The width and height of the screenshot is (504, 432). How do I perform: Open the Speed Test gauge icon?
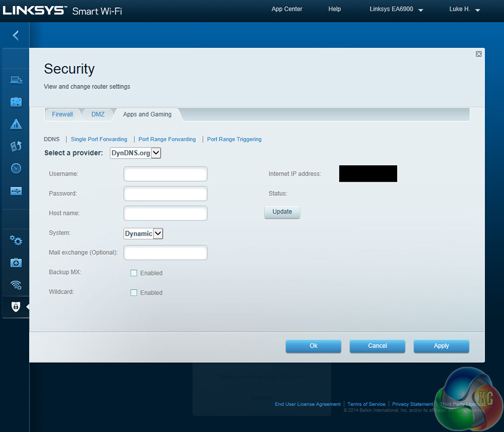16,168
